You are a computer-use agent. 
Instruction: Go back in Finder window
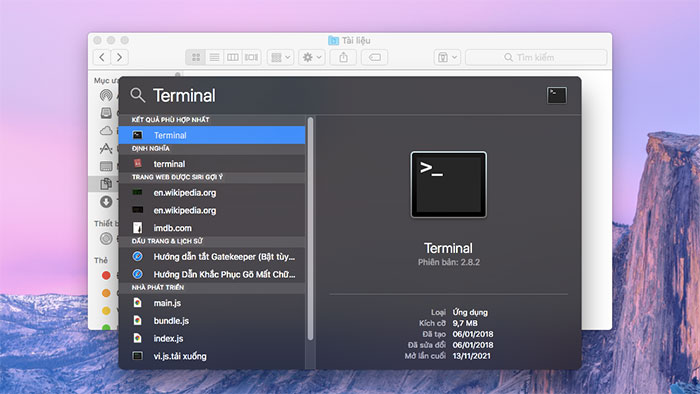tap(102, 57)
